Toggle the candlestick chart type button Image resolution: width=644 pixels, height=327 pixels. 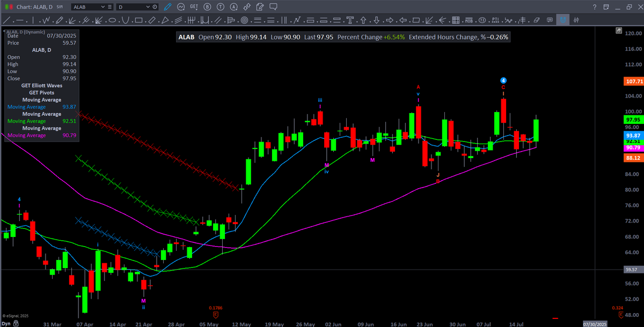[576, 20]
